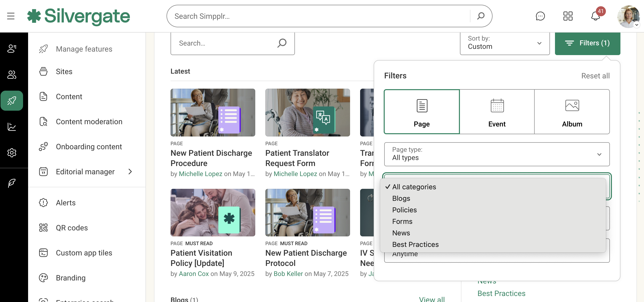The image size is (644, 302).
Task: Expand the Page type dropdown
Action: coord(497,154)
